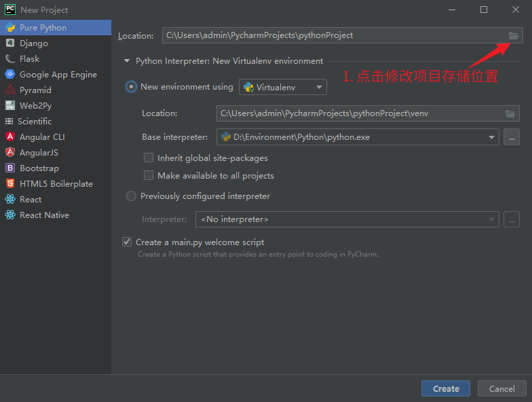Click the HTML5 Boilerplate icon

pos(10,184)
